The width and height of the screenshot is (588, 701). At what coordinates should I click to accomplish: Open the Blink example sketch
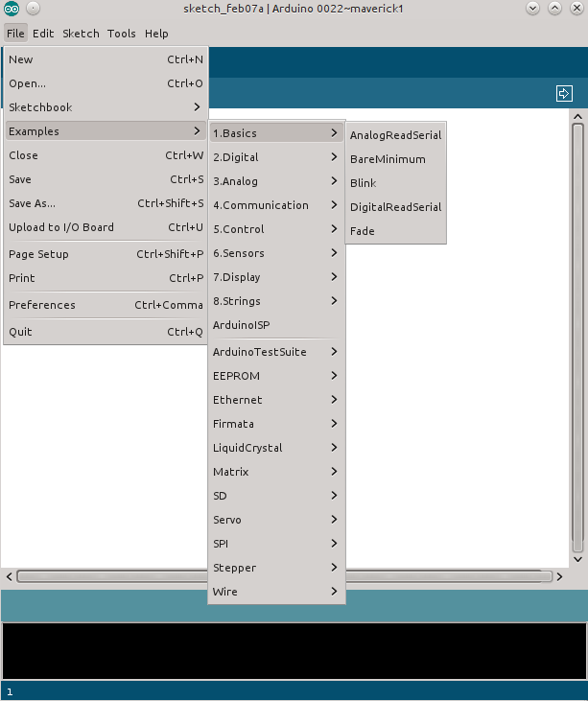[x=396, y=183]
